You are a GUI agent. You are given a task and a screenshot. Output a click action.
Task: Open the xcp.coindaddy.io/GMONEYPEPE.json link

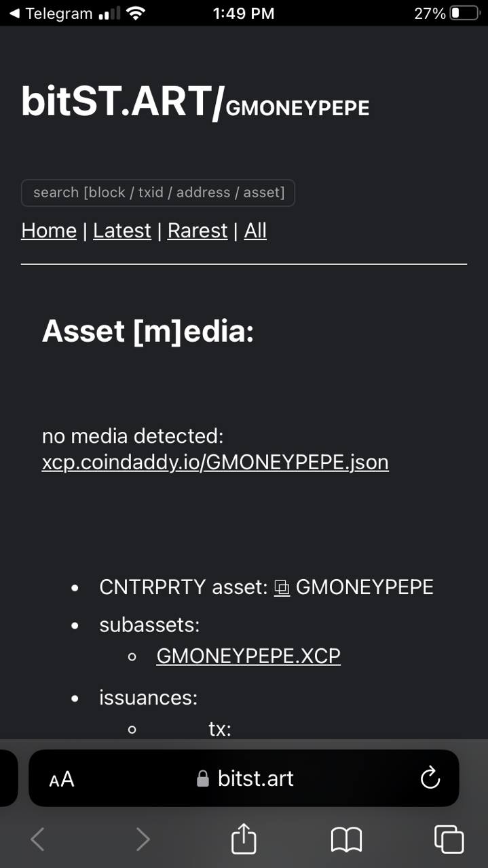(215, 462)
